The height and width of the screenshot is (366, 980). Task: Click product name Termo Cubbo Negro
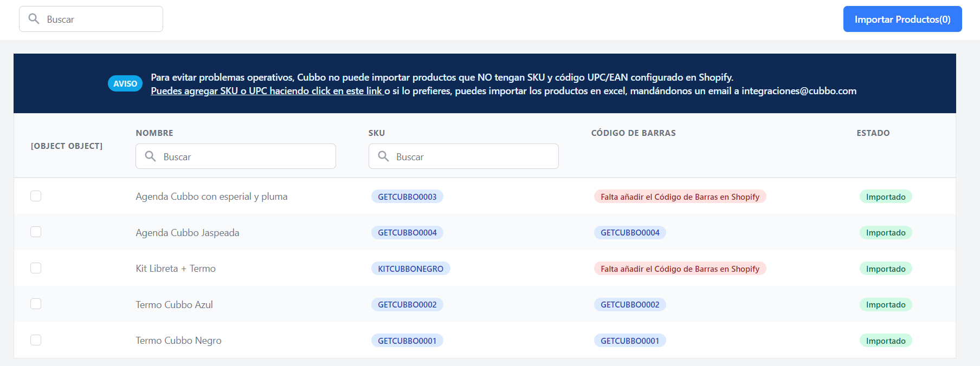tap(178, 341)
